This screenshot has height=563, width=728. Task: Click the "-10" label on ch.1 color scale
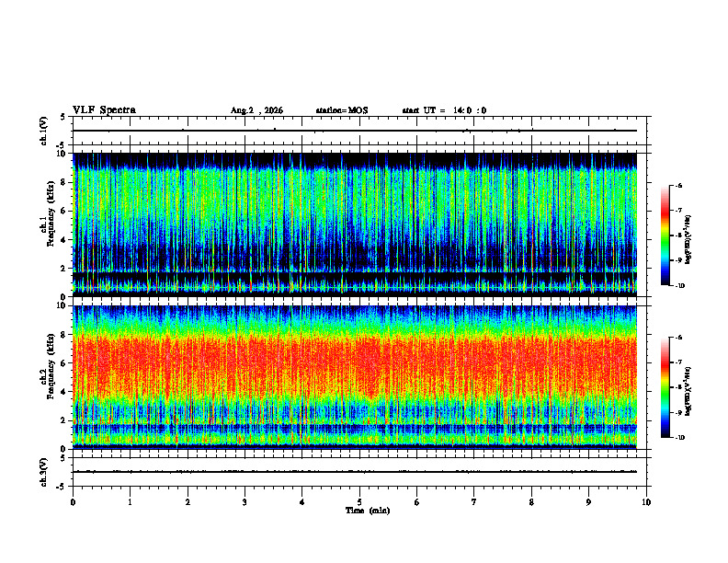679,286
